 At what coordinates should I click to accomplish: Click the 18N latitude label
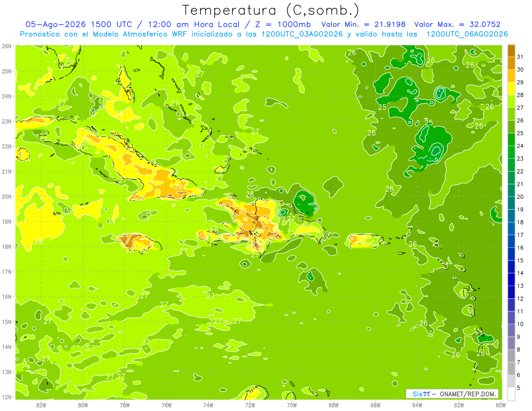(x=7, y=247)
